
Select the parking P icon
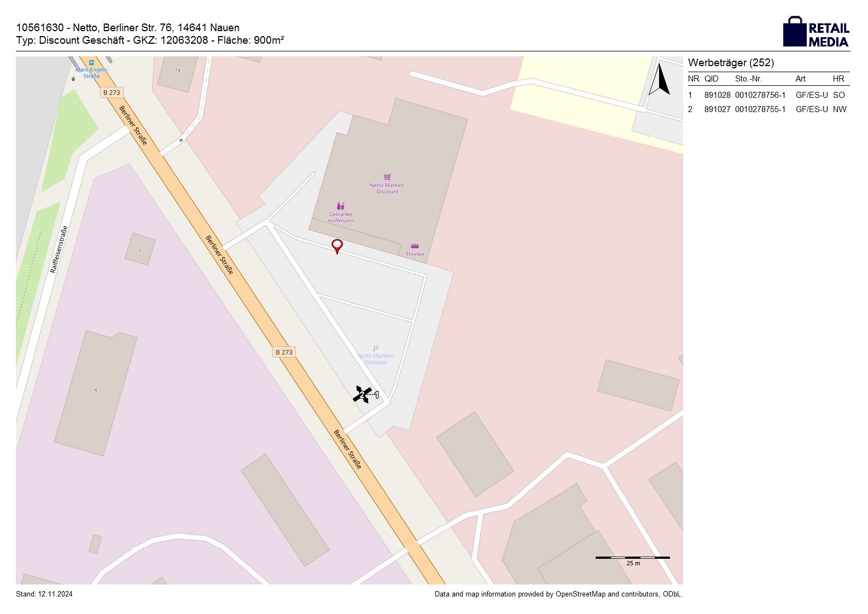[376, 349]
